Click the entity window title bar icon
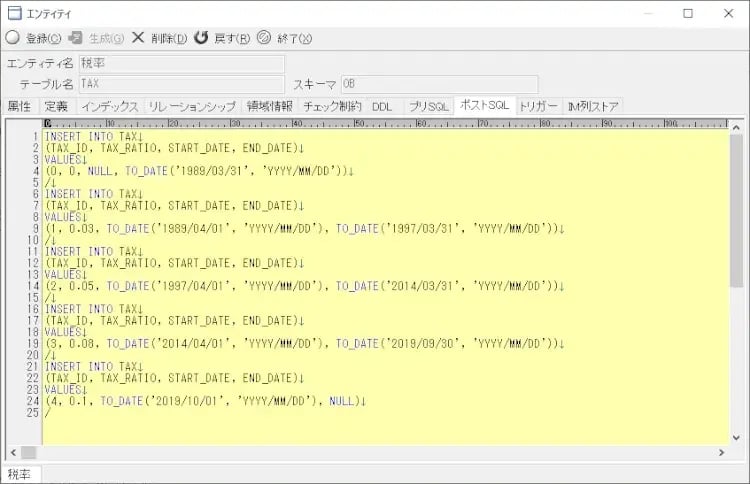Viewport: 750px width, 484px height. [x=14, y=13]
